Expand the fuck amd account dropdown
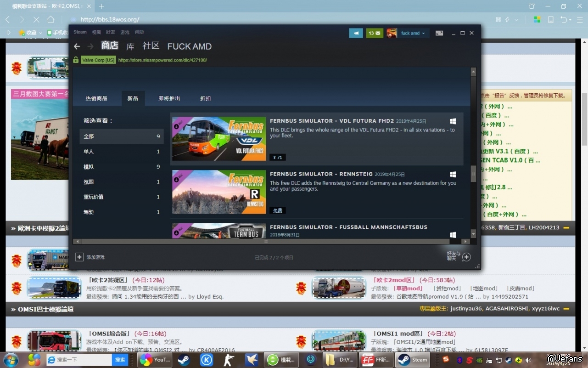Image resolution: width=588 pixels, height=368 pixels. click(x=423, y=33)
